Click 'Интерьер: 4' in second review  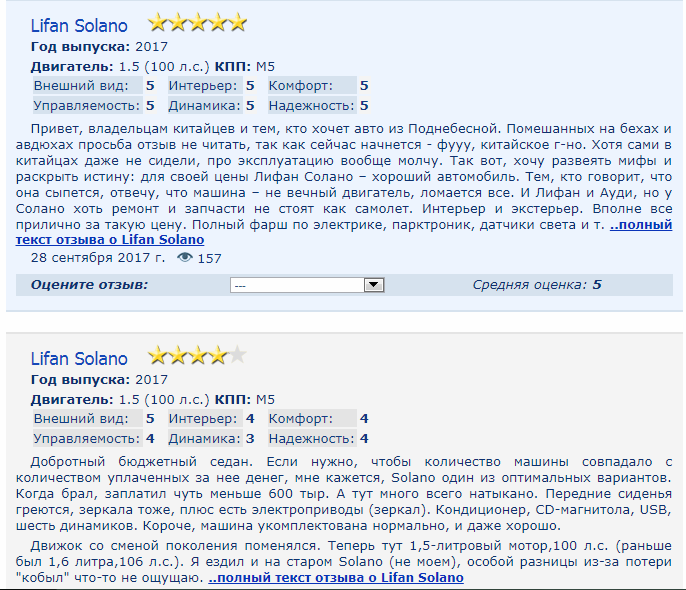[211, 419]
